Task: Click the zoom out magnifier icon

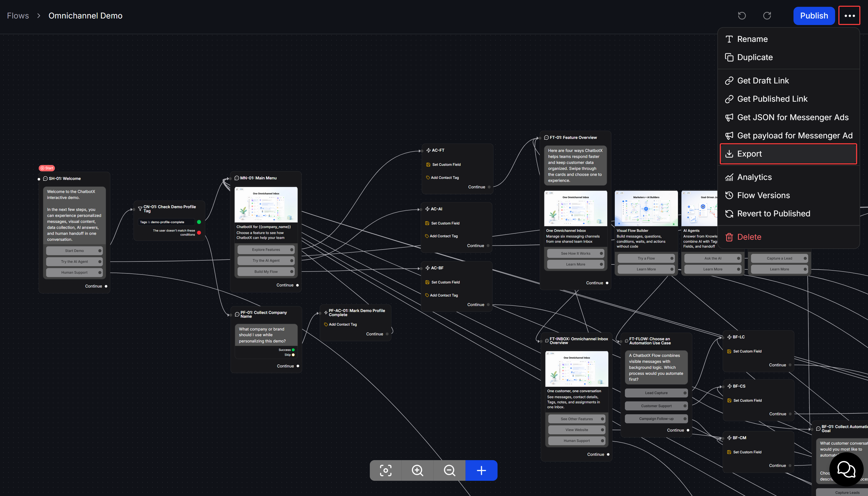Action: (449, 470)
